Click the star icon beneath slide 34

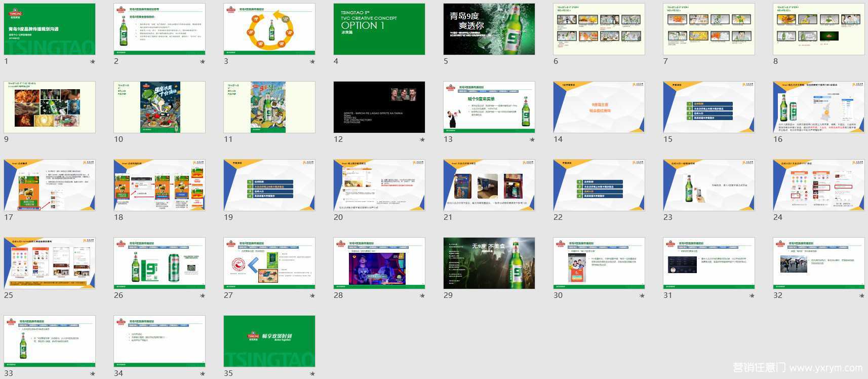tap(203, 374)
